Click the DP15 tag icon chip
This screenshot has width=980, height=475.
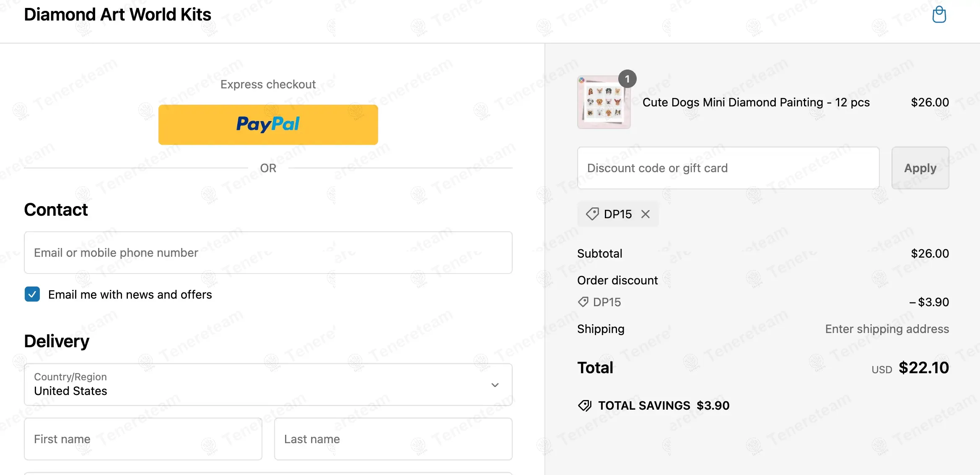(x=592, y=214)
